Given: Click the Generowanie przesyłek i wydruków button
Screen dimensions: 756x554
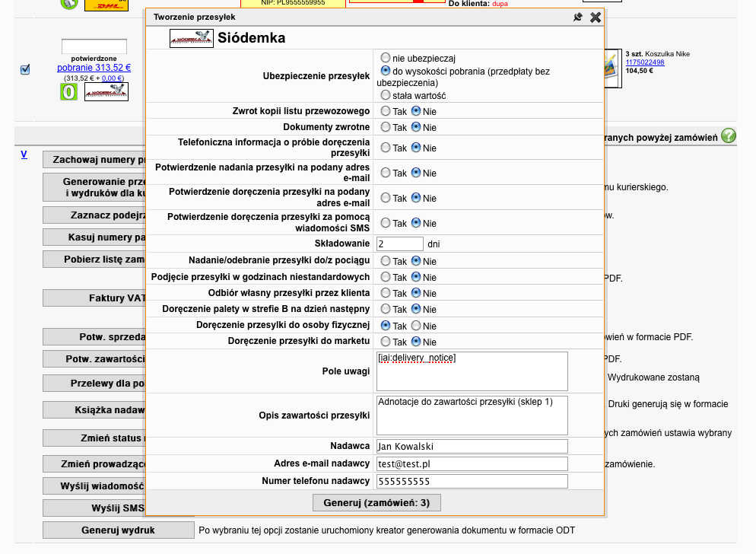Looking at the screenshot, I should click(x=94, y=187).
